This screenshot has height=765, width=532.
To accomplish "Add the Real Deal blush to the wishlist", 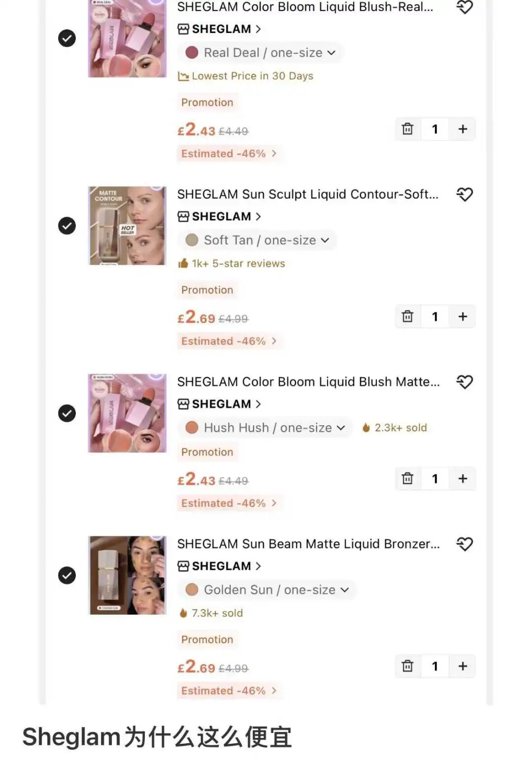I will pos(465,7).
